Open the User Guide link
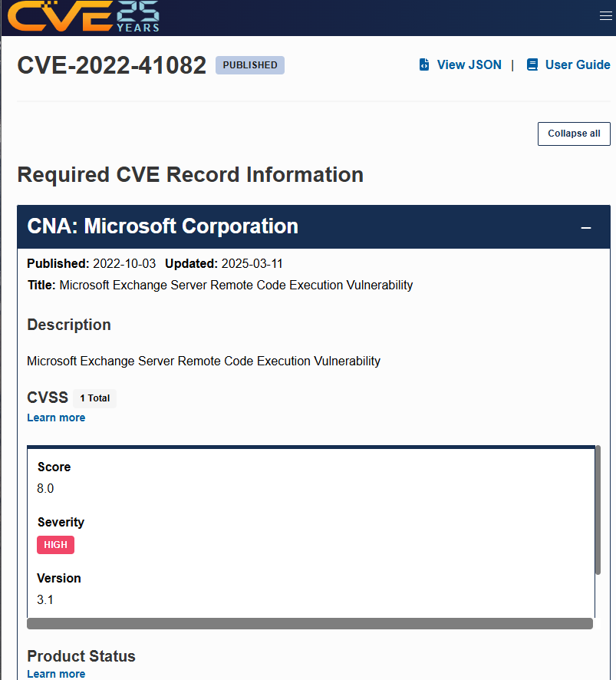Viewport: 616px width, 680px height. (578, 64)
